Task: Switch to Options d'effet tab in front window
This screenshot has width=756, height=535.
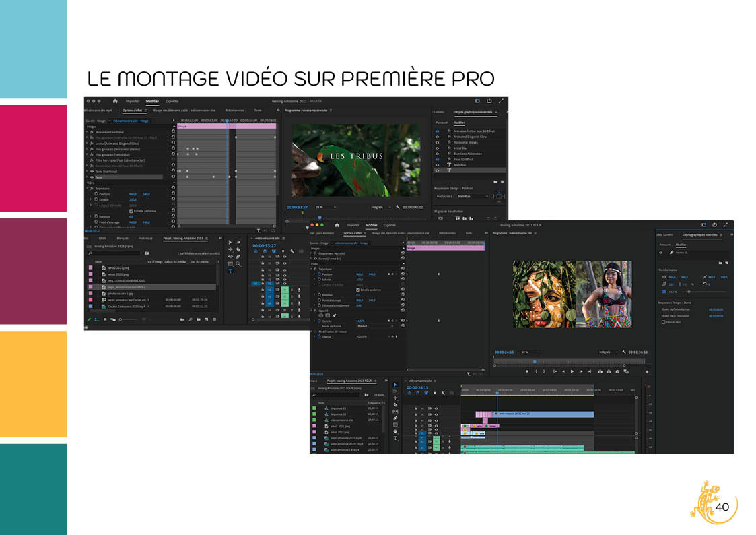Action: click(x=353, y=234)
